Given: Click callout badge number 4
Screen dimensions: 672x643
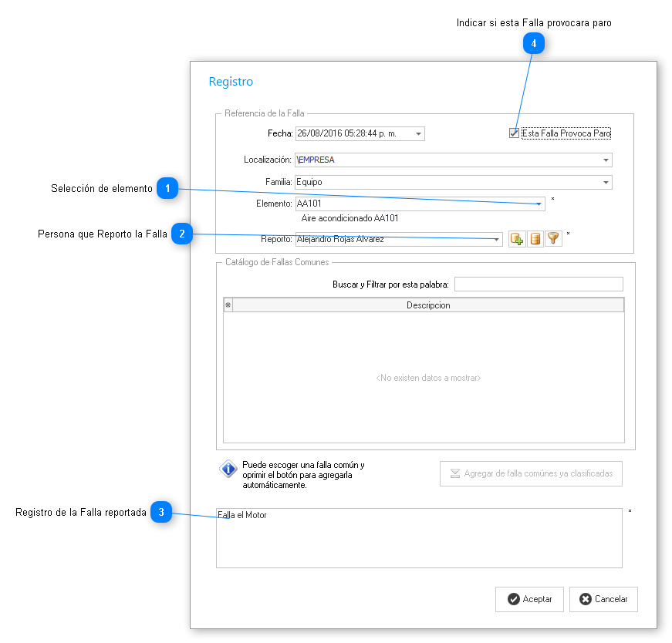Looking at the screenshot, I should pyautogui.click(x=534, y=44).
